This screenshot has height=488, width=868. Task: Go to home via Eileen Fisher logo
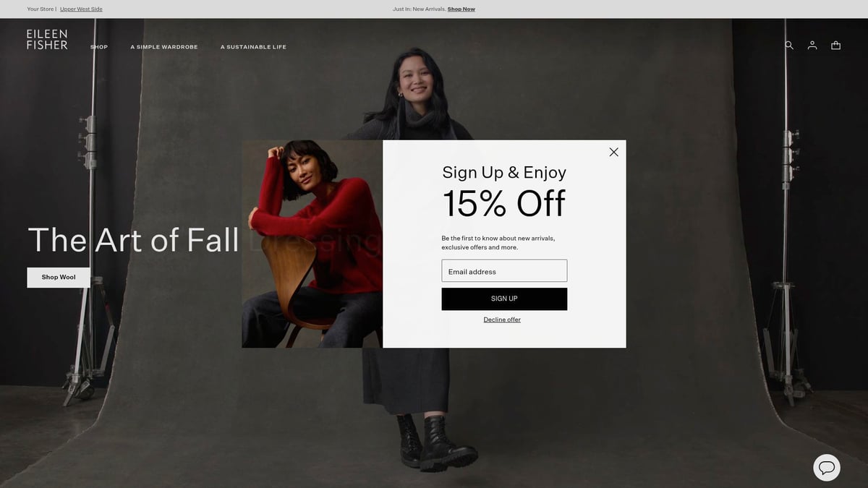(47, 39)
